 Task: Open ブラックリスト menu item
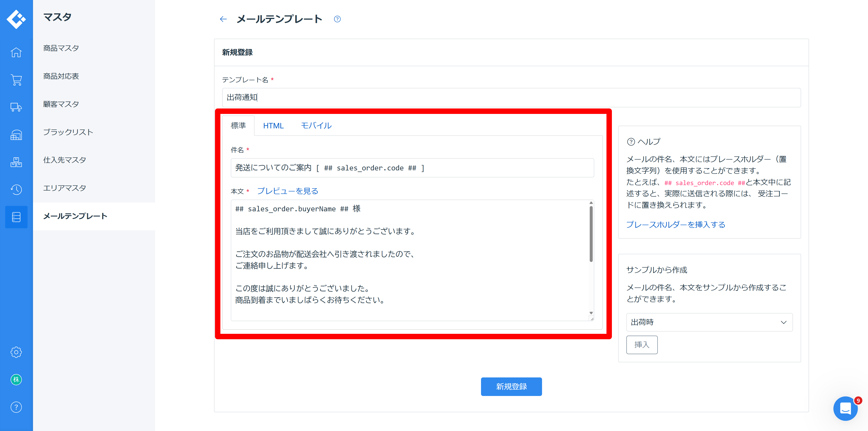pos(68,132)
